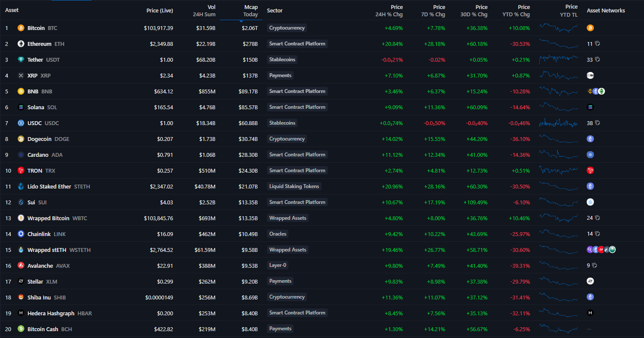Click the Oracles sector tag
The width and height of the screenshot is (644, 338).
(x=278, y=234)
